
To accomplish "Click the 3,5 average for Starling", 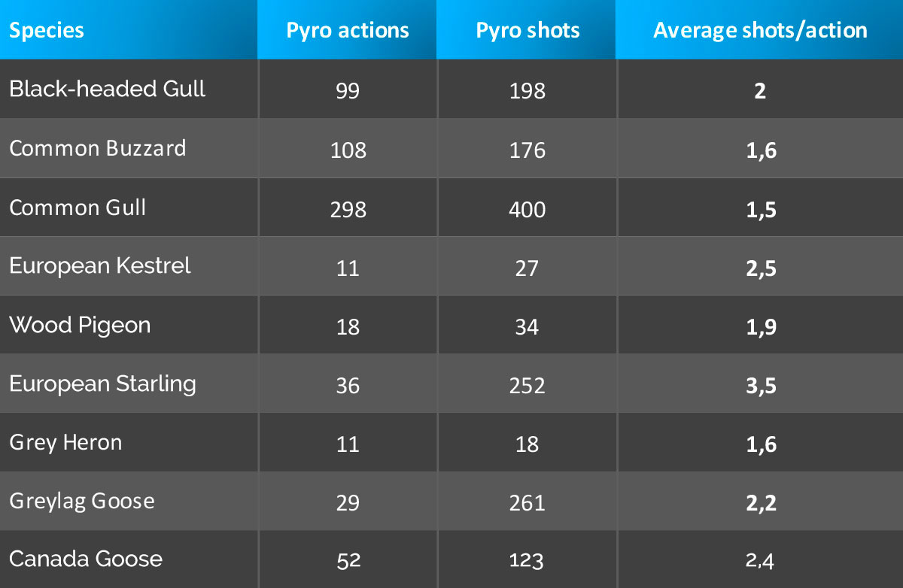I will 760,386.
